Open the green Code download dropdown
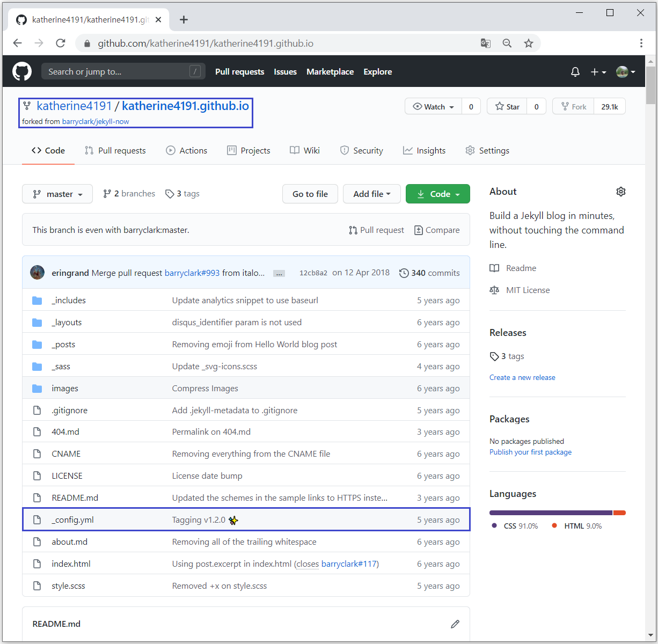The height and width of the screenshot is (644, 658). 438,194
